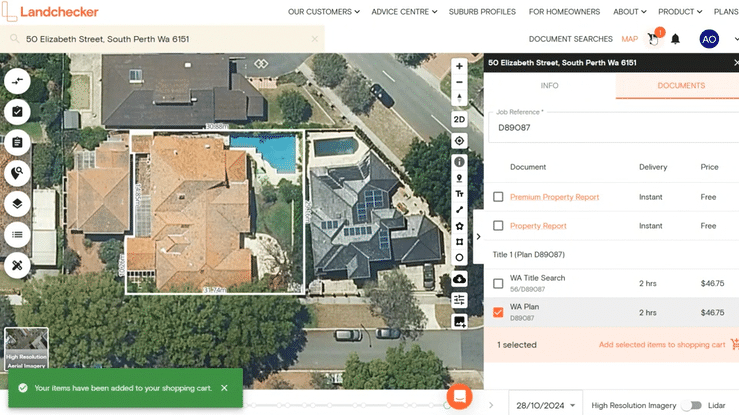Open Document Searches
The image size is (739, 415).
tap(571, 39)
